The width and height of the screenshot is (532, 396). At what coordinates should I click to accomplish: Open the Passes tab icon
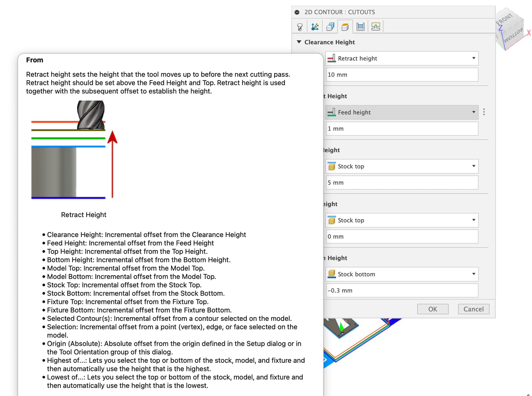pyautogui.click(x=360, y=27)
